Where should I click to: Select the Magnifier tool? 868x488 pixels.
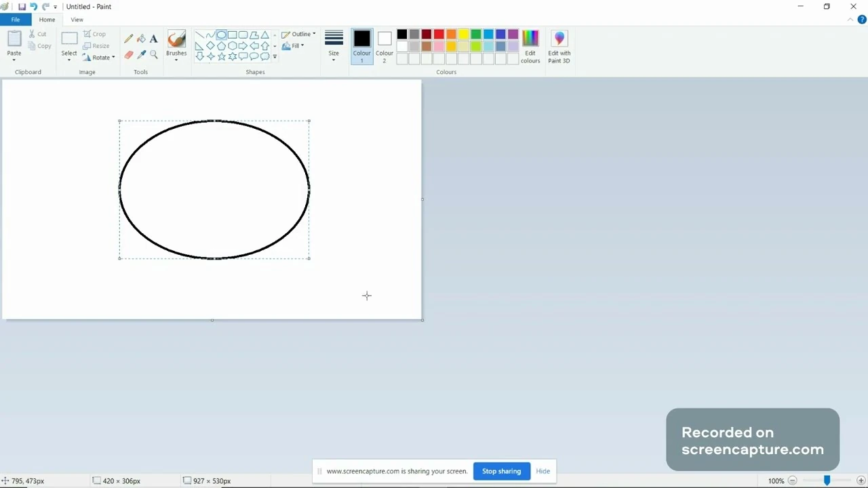(153, 54)
